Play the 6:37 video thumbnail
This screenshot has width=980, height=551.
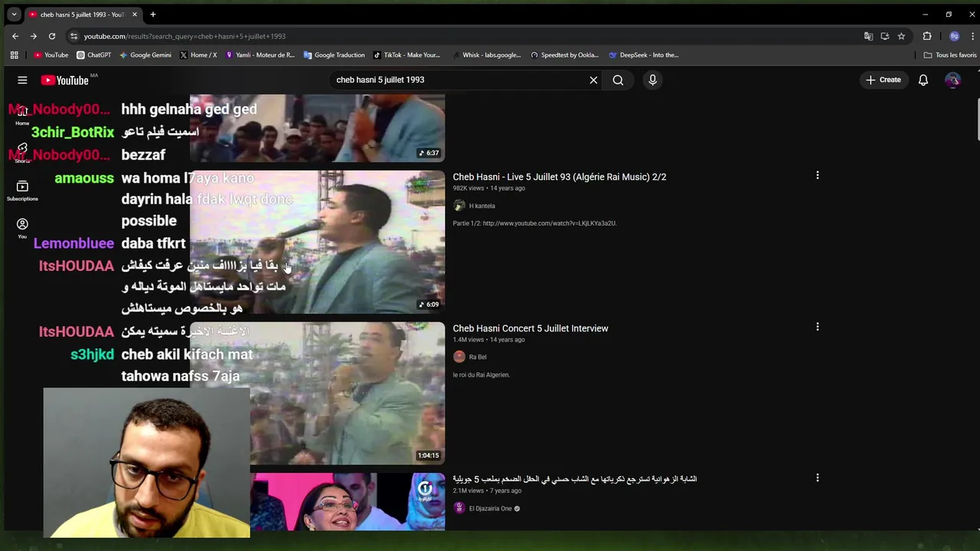point(317,129)
